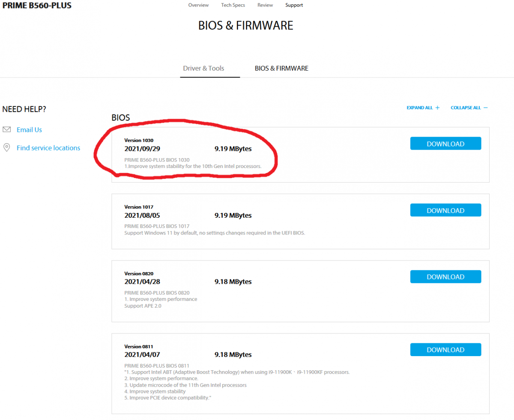
Task: Click the envelope icon beside Email Us
Action: 6,129
